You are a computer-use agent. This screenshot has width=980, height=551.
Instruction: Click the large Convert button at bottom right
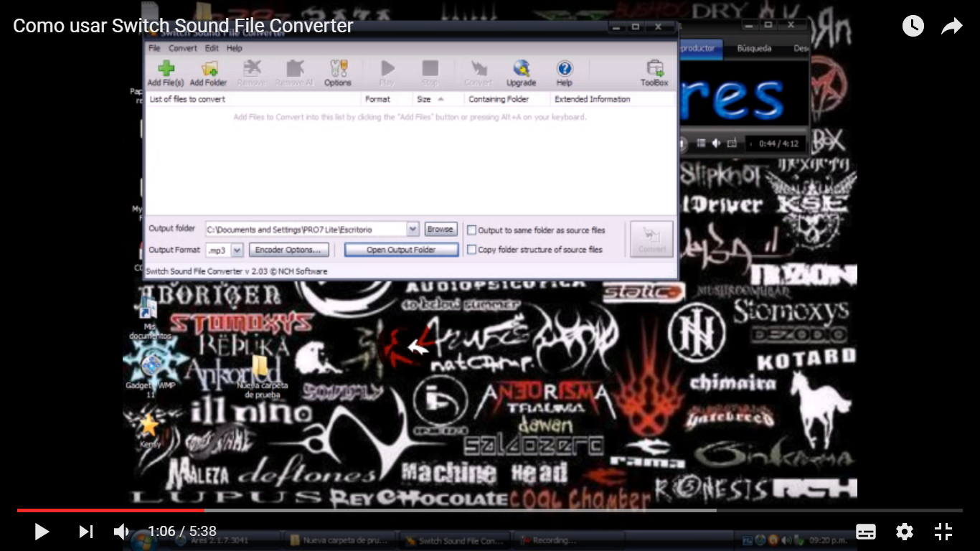651,239
